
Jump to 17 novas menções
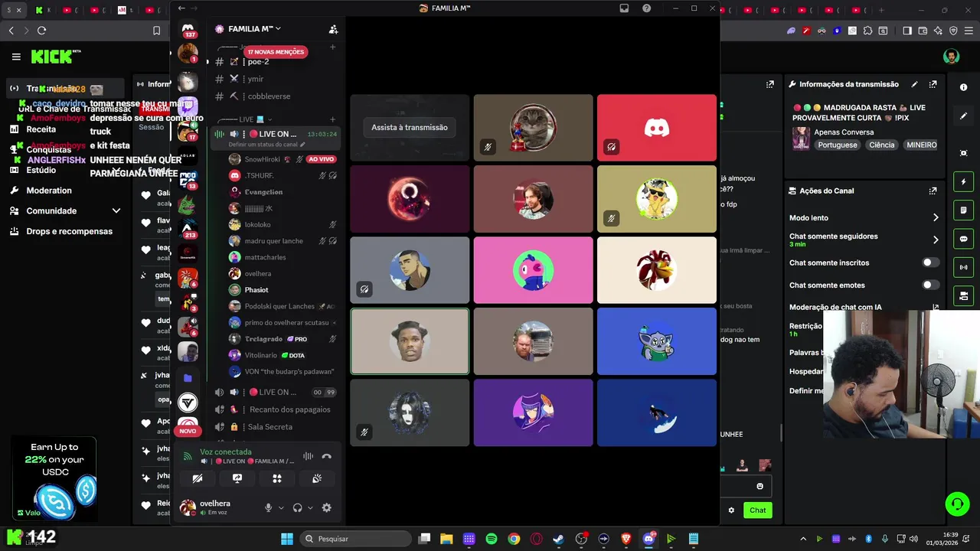[276, 52]
